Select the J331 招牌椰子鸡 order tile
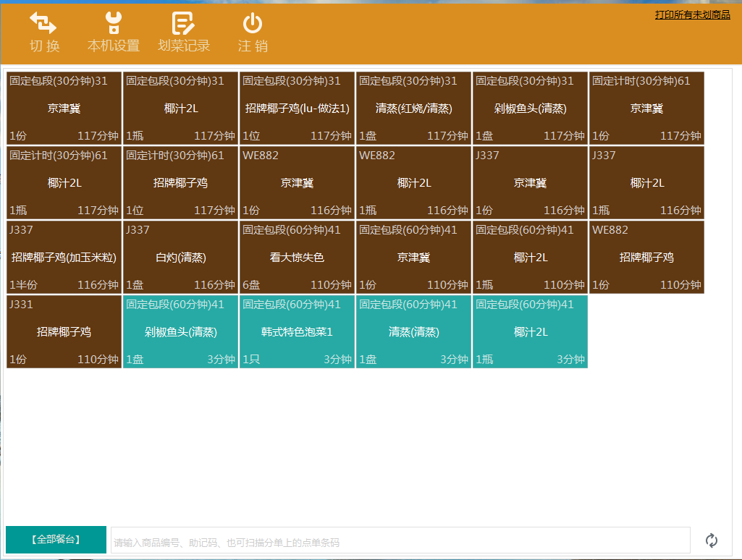This screenshot has height=560, width=742. (64, 332)
